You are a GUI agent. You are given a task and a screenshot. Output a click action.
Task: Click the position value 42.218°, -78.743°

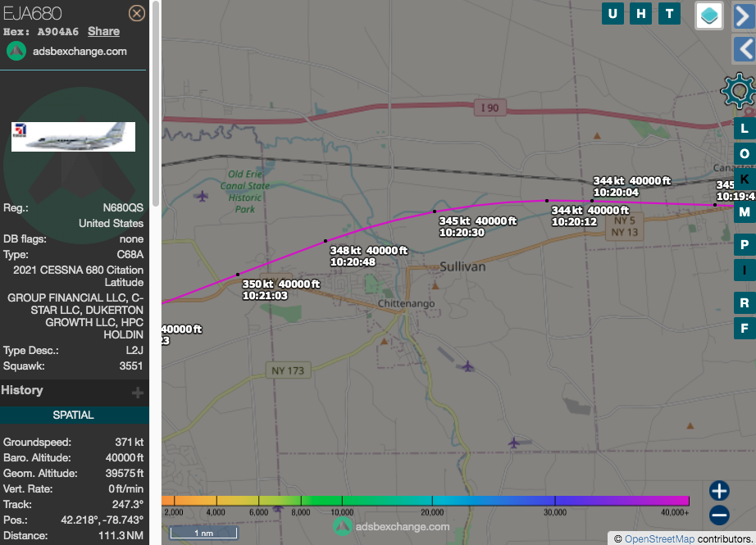[x=102, y=520]
